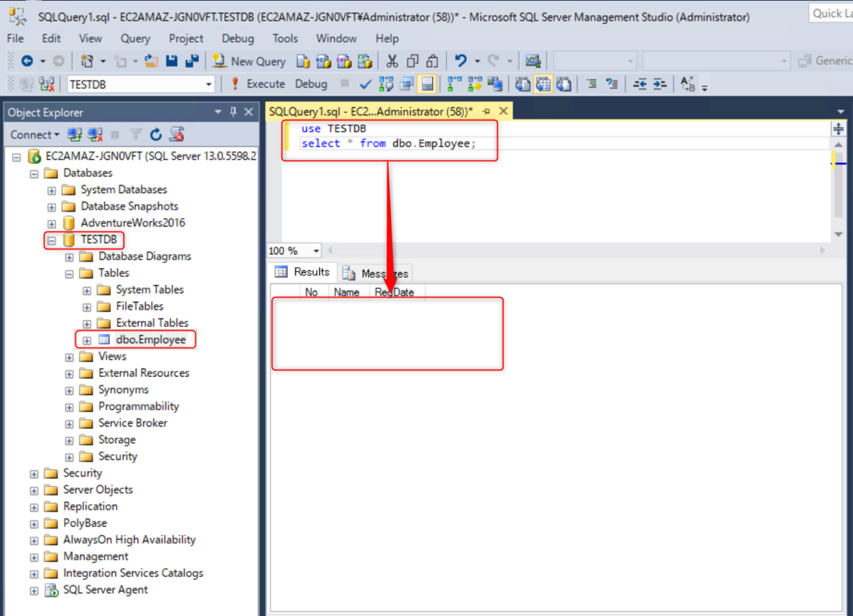Open the Edit menu
Screen dimensions: 853x616
[x=51, y=38]
